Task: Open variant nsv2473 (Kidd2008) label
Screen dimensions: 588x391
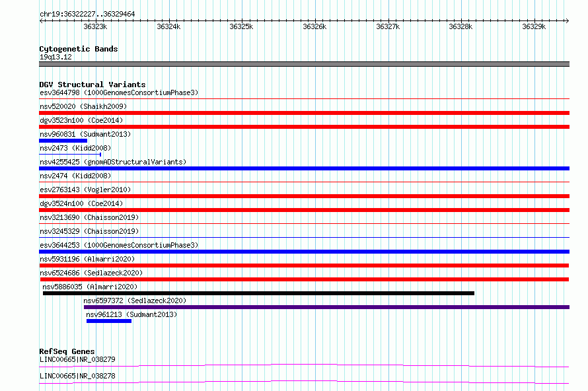Action: pos(75,148)
